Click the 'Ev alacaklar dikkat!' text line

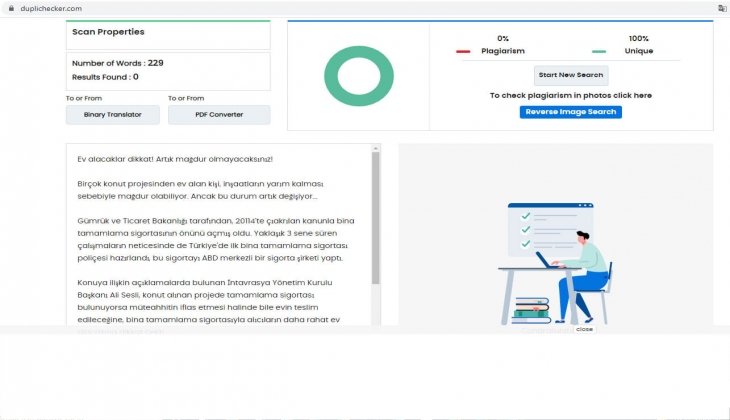coord(174,159)
